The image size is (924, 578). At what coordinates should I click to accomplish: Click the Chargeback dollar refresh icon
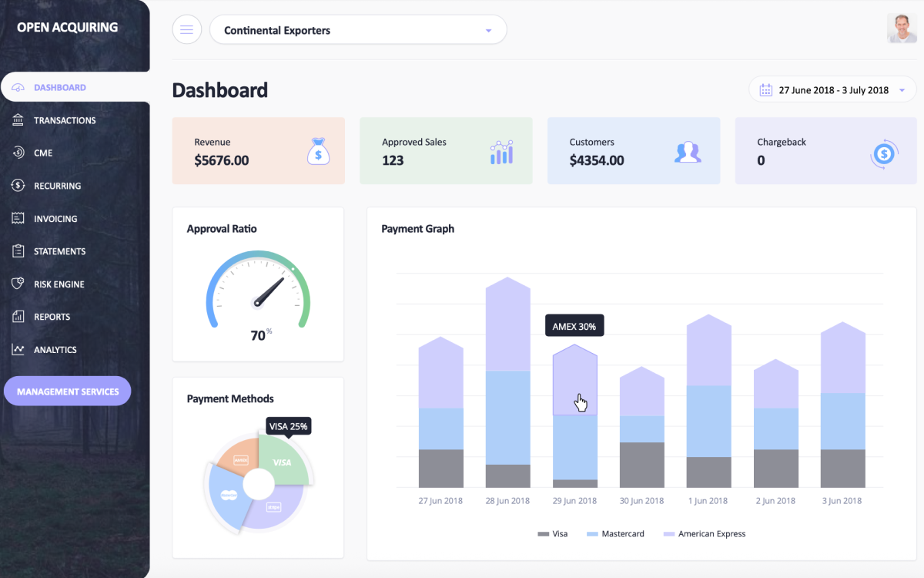(883, 154)
